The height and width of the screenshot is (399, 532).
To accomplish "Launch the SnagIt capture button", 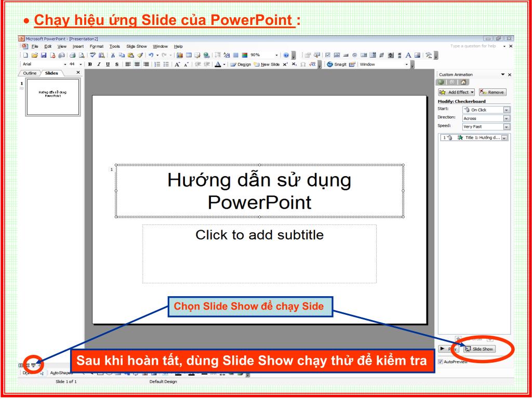I will point(337,64).
